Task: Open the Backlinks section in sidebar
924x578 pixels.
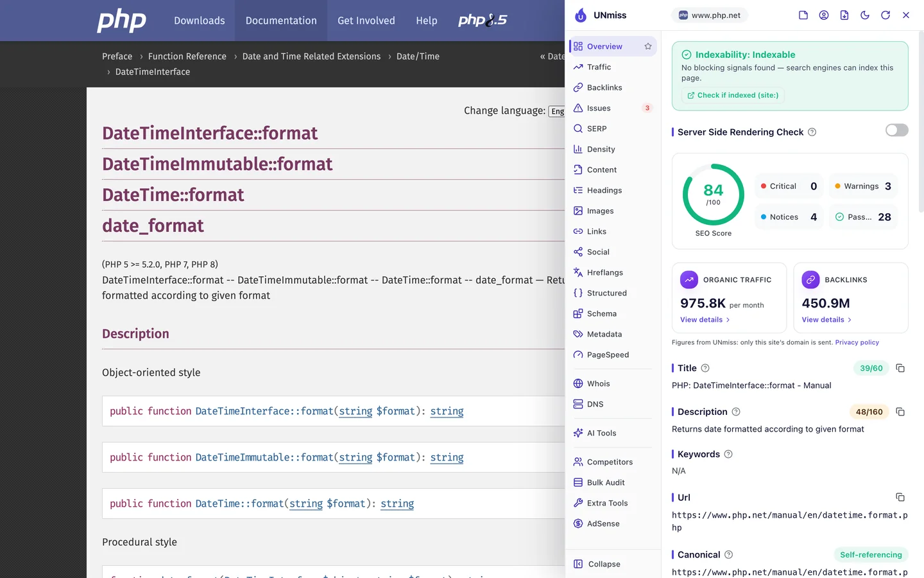Action: click(x=613, y=87)
